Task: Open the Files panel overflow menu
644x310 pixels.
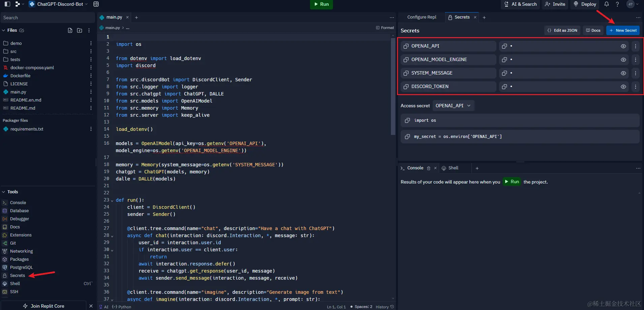Action: (89, 30)
